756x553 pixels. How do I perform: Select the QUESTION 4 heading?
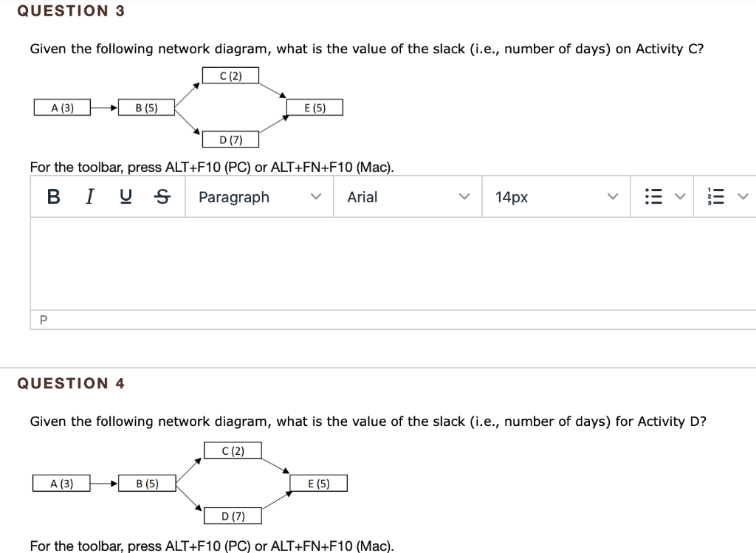click(71, 383)
